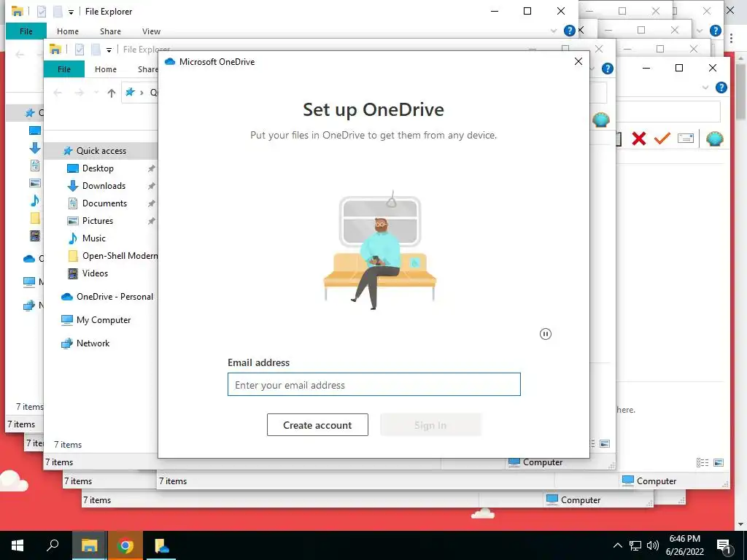Image resolution: width=747 pixels, height=560 pixels.
Task: Click the music note icon in rear Explorer sidebar
Action: (35, 201)
